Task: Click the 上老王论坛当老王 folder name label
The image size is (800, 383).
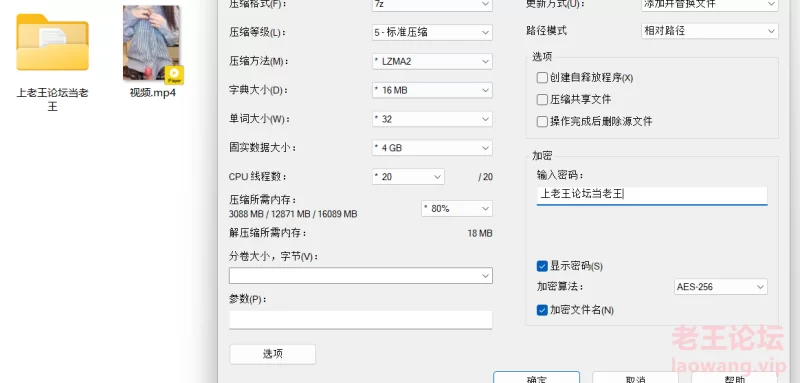Action: click(53, 99)
